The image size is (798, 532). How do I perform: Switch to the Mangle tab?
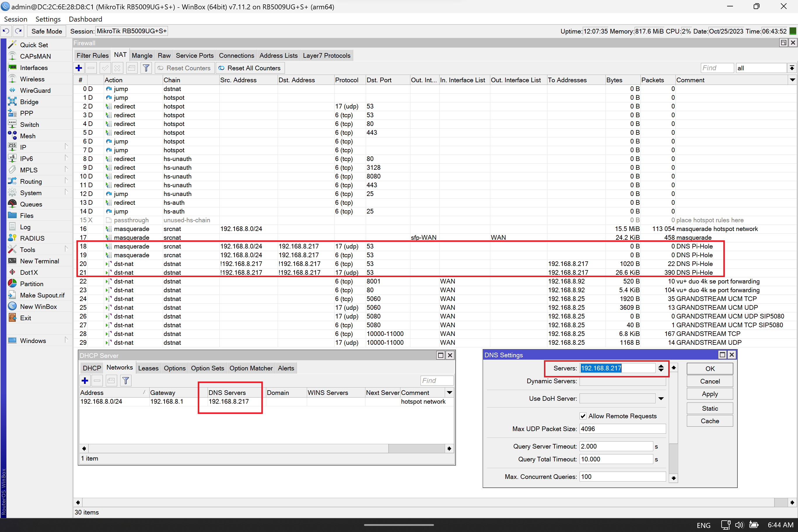[142, 55]
